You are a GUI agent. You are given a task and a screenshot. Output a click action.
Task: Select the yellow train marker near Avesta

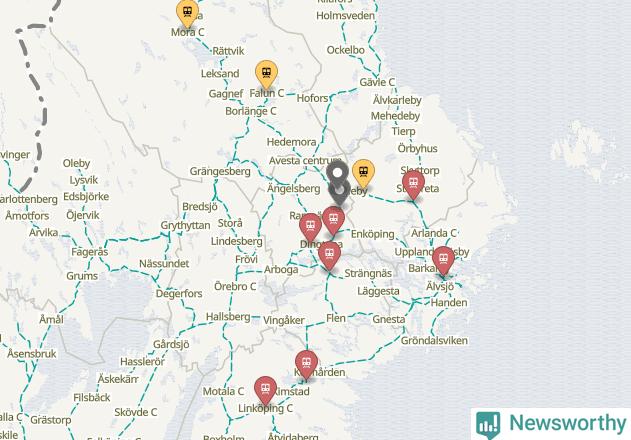pyautogui.click(x=363, y=173)
